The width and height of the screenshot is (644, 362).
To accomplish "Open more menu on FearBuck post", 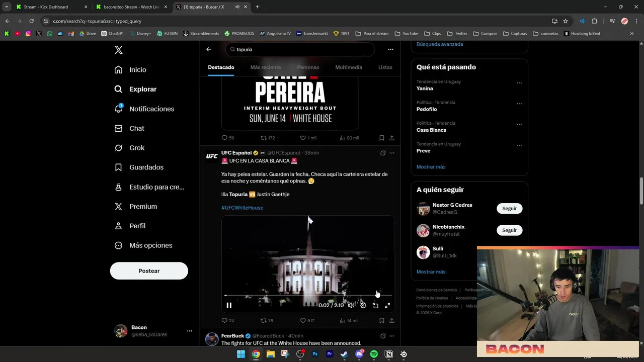I will pyautogui.click(x=392, y=336).
